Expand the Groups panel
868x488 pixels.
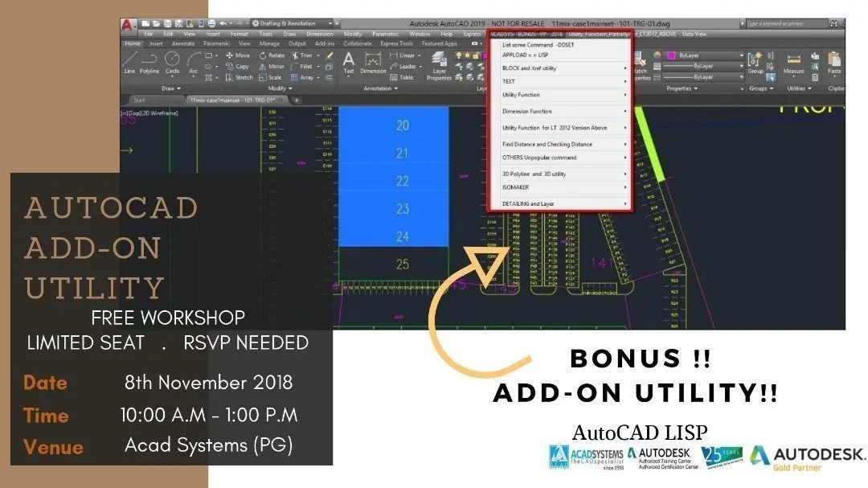click(760, 88)
